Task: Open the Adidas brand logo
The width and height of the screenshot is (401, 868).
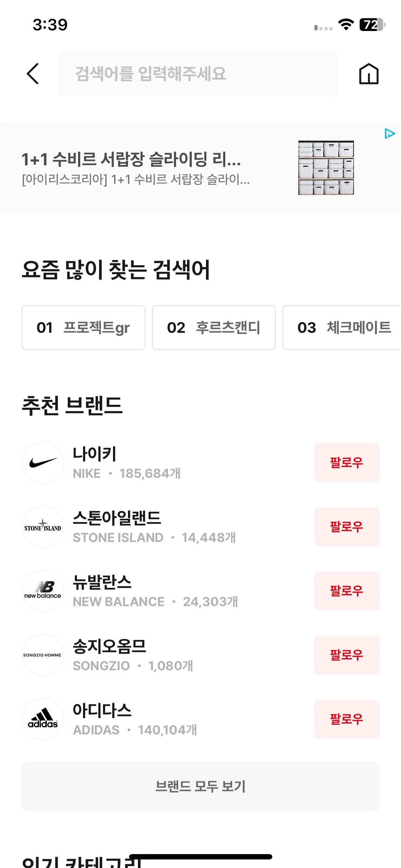Action: pyautogui.click(x=43, y=719)
